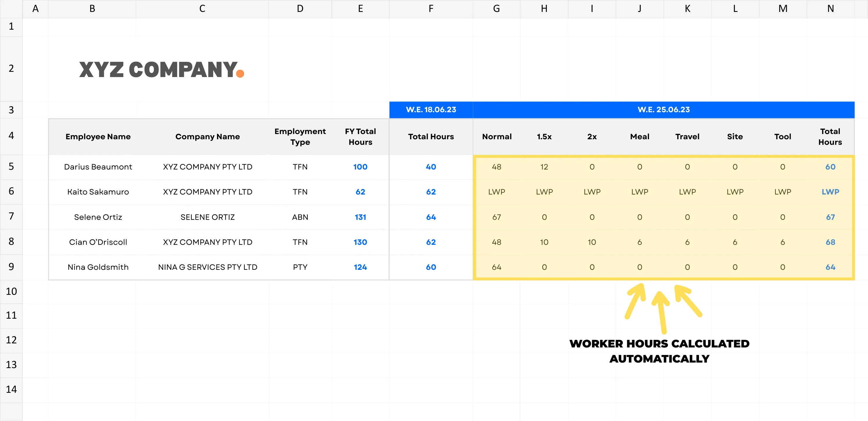
Task: Select column J header
Action: [640, 9]
